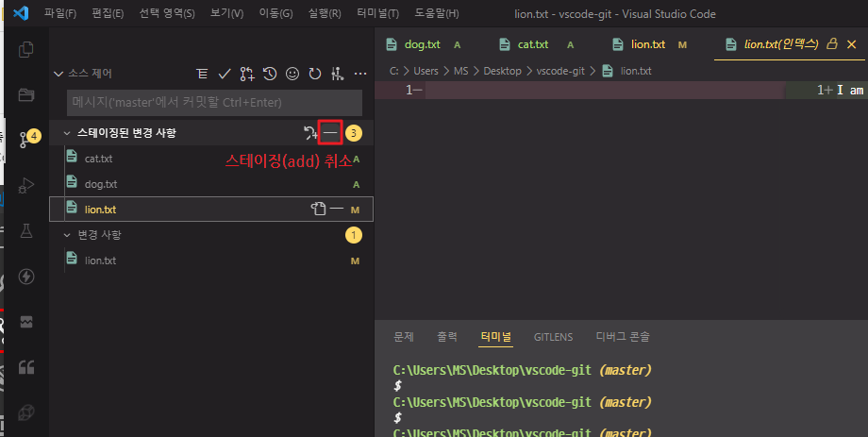Collapse the 소스 제어 section

click(58, 74)
